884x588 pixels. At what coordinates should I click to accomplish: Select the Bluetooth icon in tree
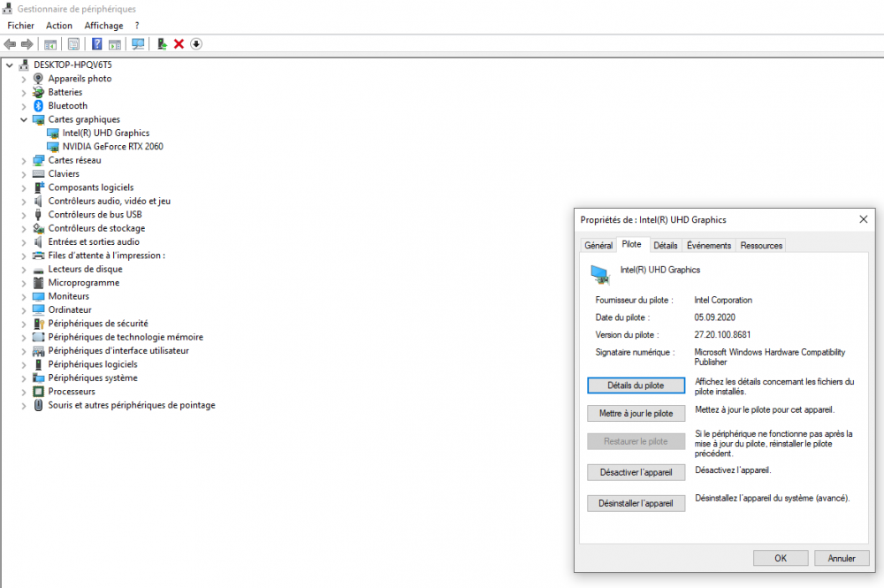[x=38, y=105]
